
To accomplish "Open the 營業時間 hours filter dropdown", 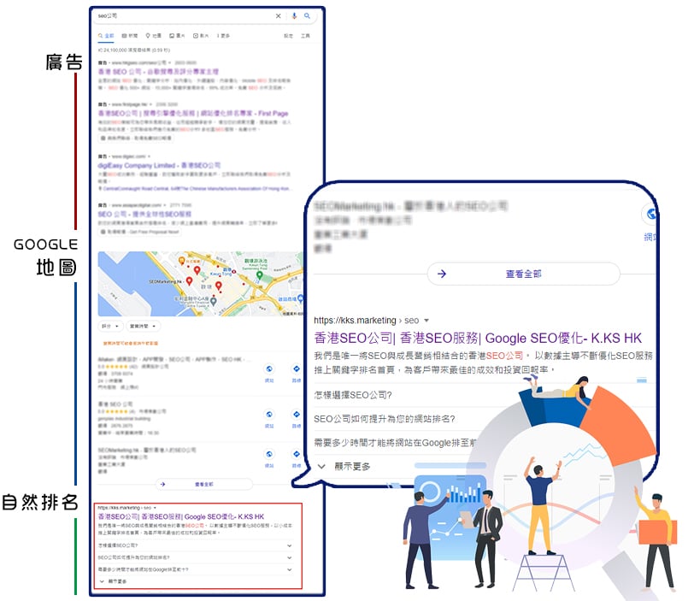I will 143,327.
